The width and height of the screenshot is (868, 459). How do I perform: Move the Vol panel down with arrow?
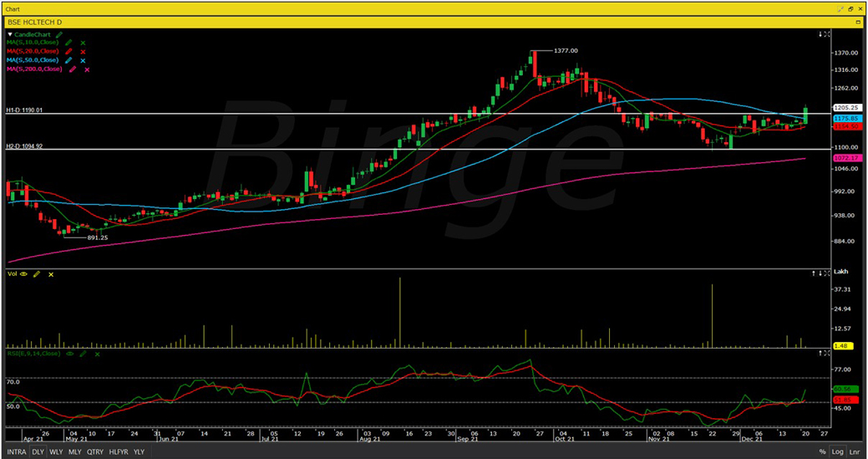point(820,273)
